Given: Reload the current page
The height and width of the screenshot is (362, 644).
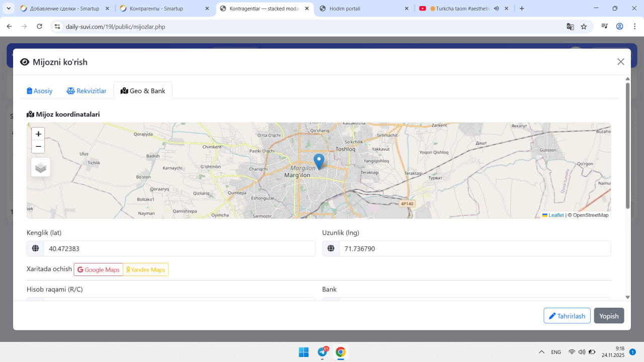Looking at the screenshot, I should (40, 27).
